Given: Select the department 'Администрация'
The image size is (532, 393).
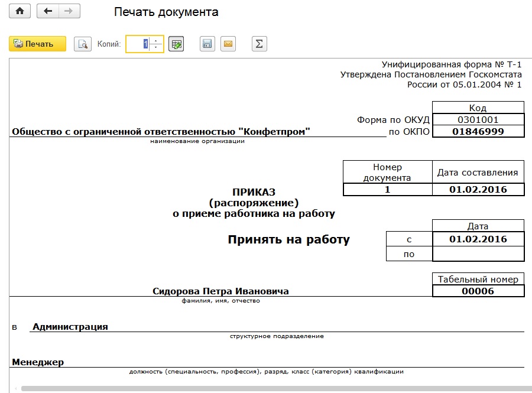Looking at the screenshot, I should (x=70, y=327).
